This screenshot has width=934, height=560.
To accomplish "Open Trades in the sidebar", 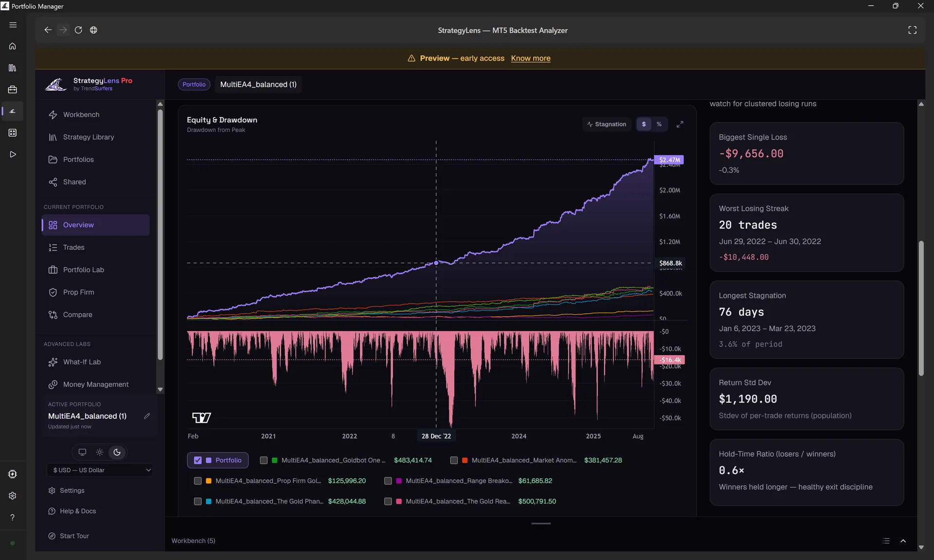I will 96,247.
